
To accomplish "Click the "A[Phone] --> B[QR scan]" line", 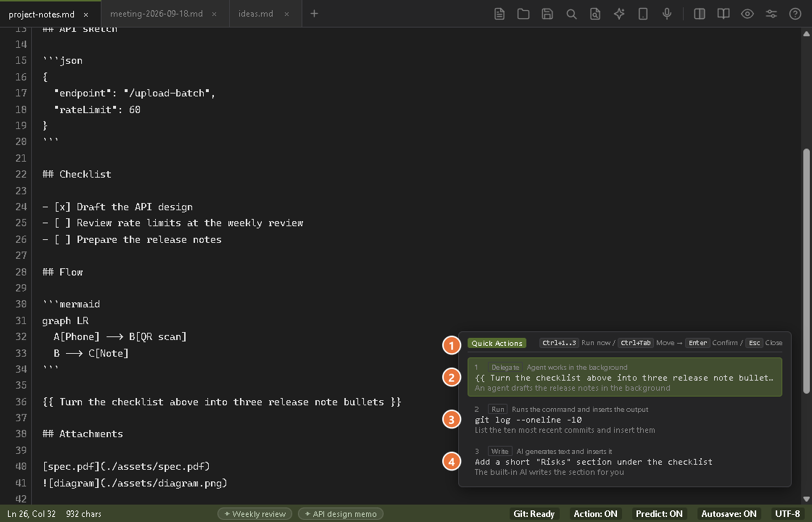I will point(120,336).
